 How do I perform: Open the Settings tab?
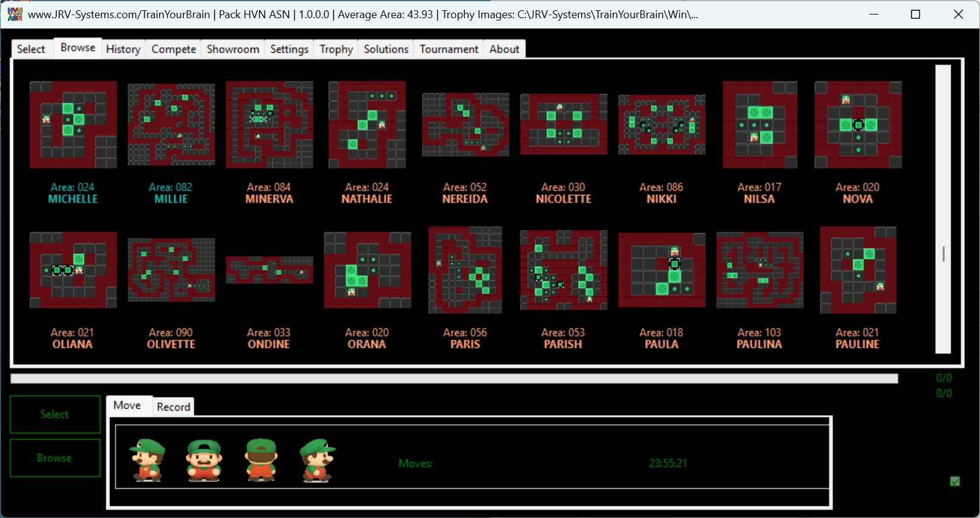coord(289,49)
